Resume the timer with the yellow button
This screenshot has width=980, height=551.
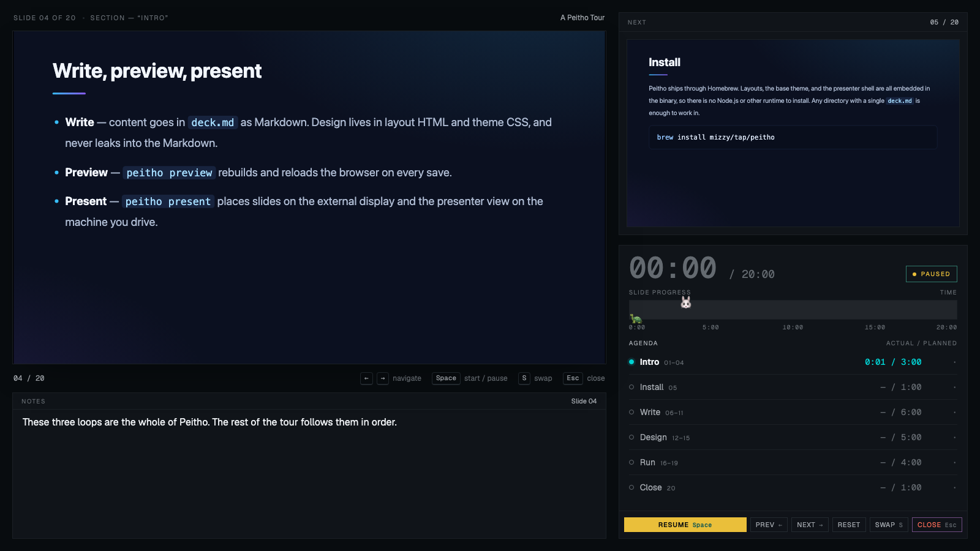click(685, 525)
